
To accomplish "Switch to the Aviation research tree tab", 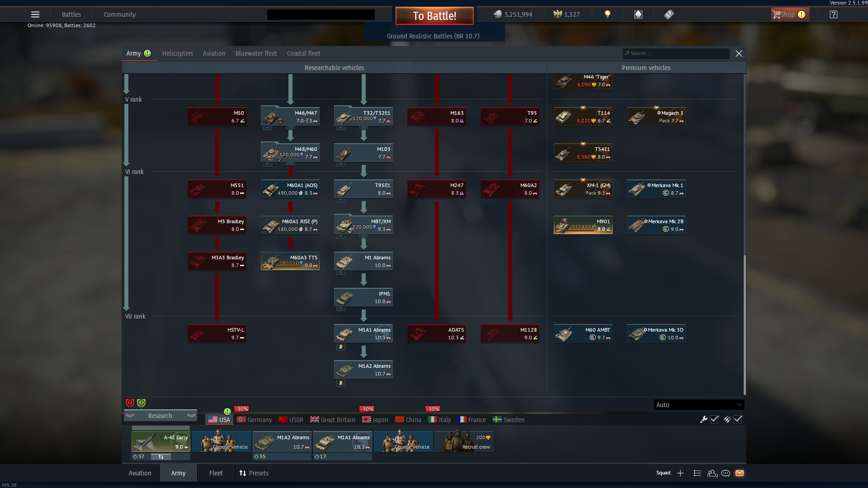I will pos(214,53).
